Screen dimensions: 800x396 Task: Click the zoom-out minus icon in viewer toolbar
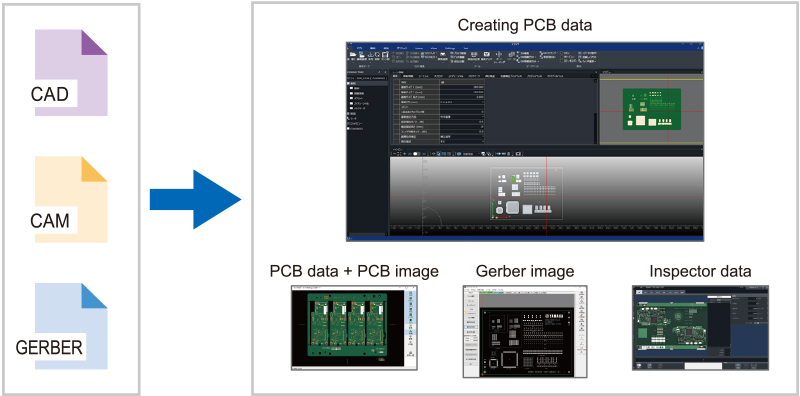tap(394, 154)
